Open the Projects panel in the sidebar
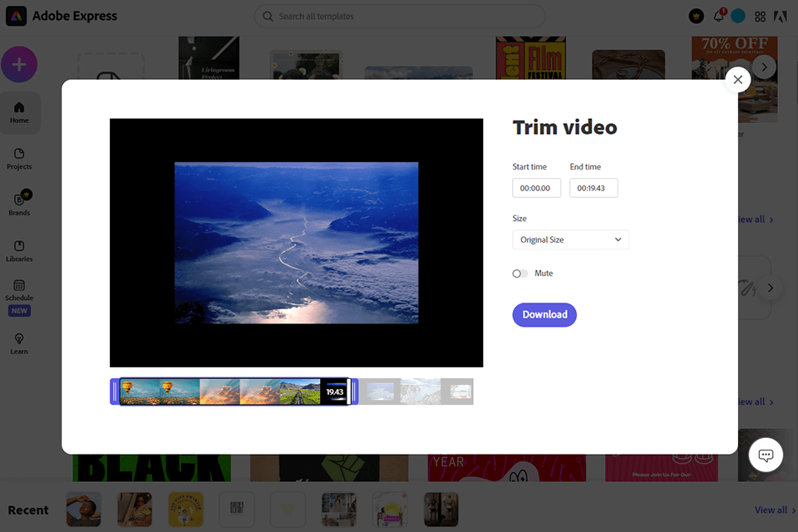The height and width of the screenshot is (532, 798). 19,159
